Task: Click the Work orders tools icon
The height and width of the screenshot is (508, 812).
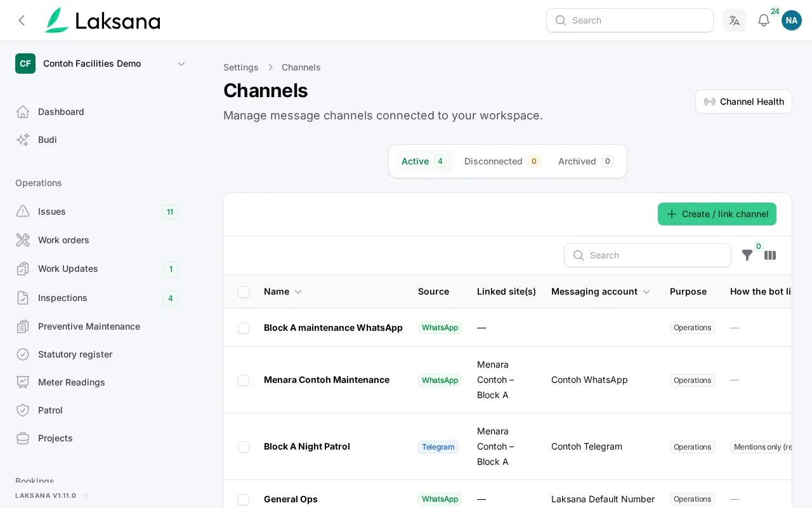Action: click(x=23, y=240)
